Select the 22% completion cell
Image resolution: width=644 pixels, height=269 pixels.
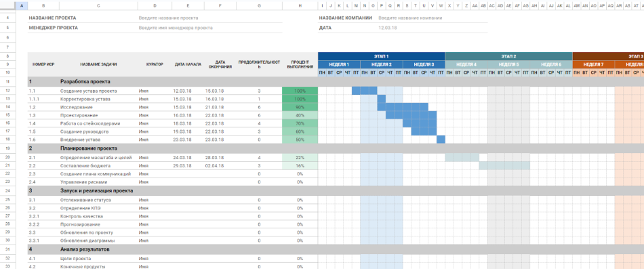click(300, 158)
